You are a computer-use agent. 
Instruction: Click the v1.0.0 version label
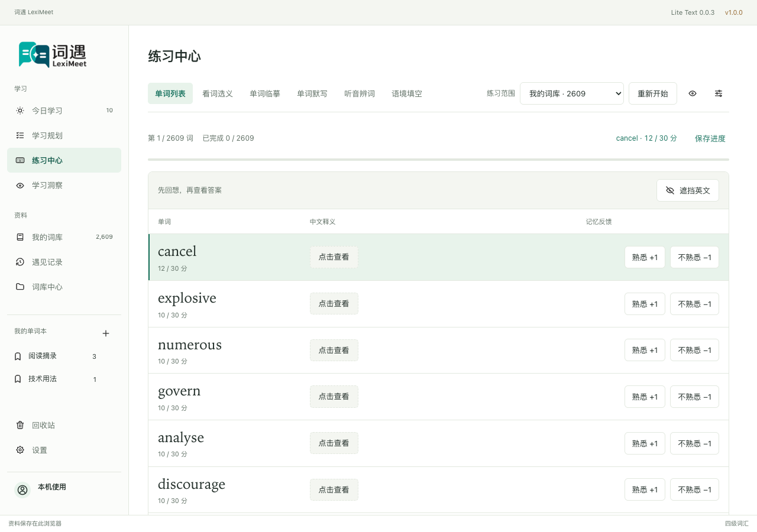point(734,12)
